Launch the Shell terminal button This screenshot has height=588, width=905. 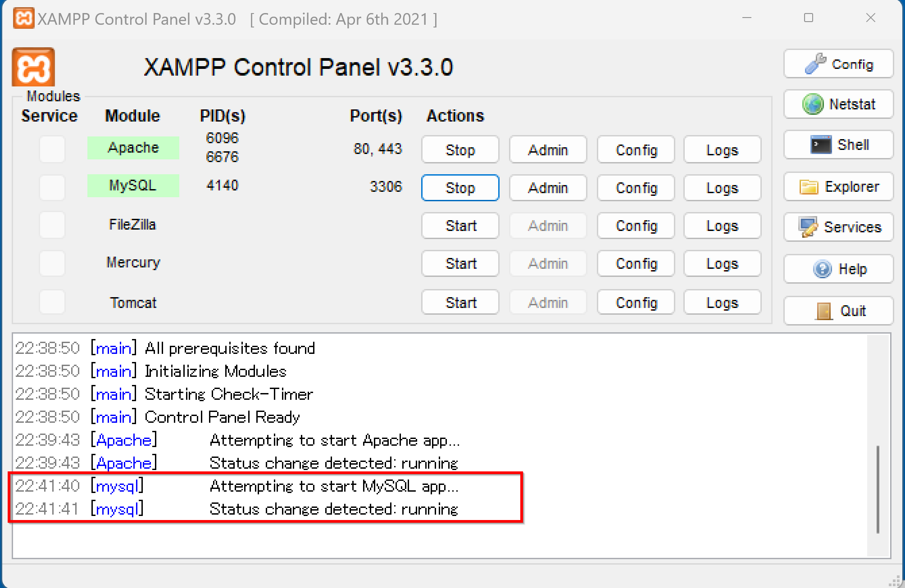(838, 145)
